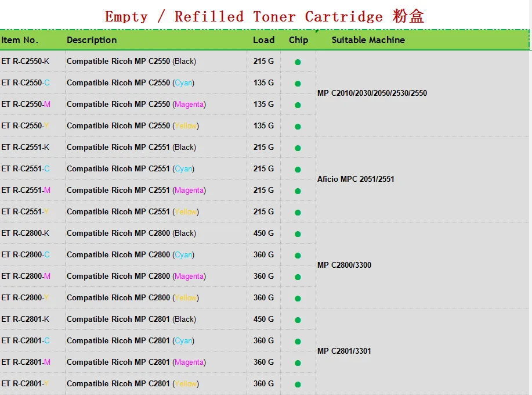Click the Description column header
532x395 pixels.
92,40
